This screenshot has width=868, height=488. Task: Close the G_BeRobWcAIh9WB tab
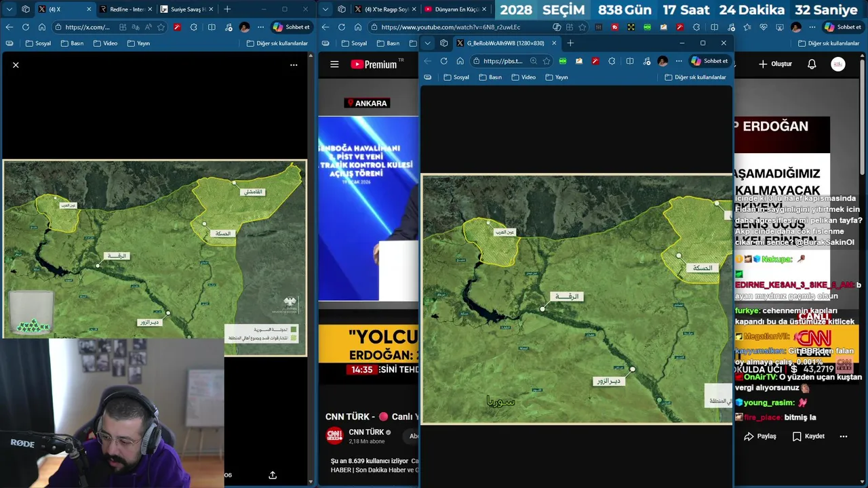[x=554, y=43]
